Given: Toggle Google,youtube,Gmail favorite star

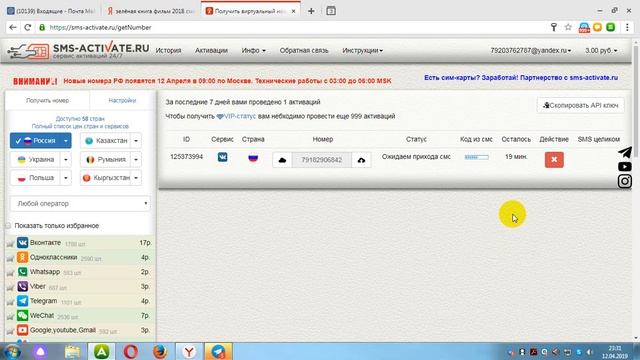Looking at the screenshot, I should 10,331.
